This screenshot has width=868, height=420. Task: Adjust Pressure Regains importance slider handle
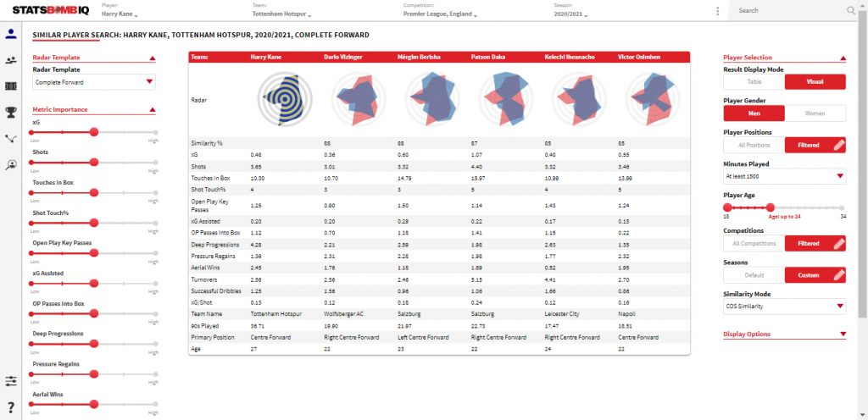pos(93,374)
